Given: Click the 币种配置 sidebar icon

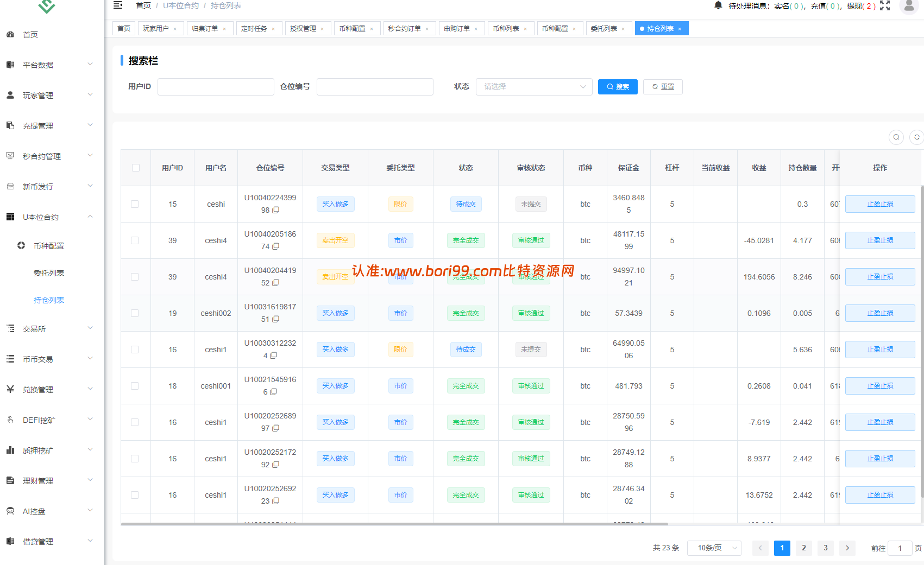Looking at the screenshot, I should coord(21,245).
